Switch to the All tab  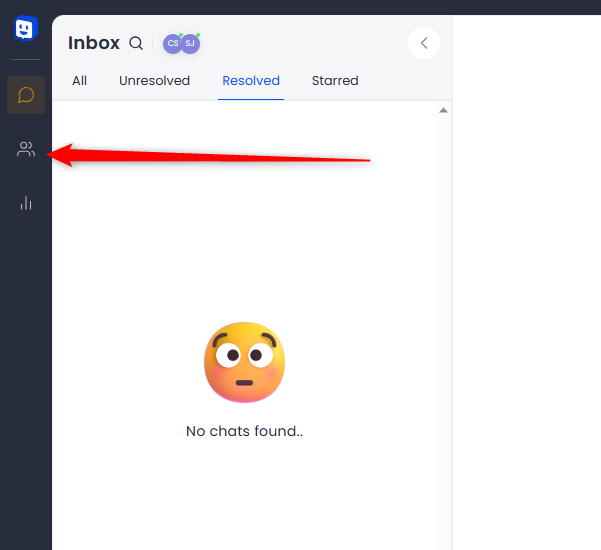79,80
